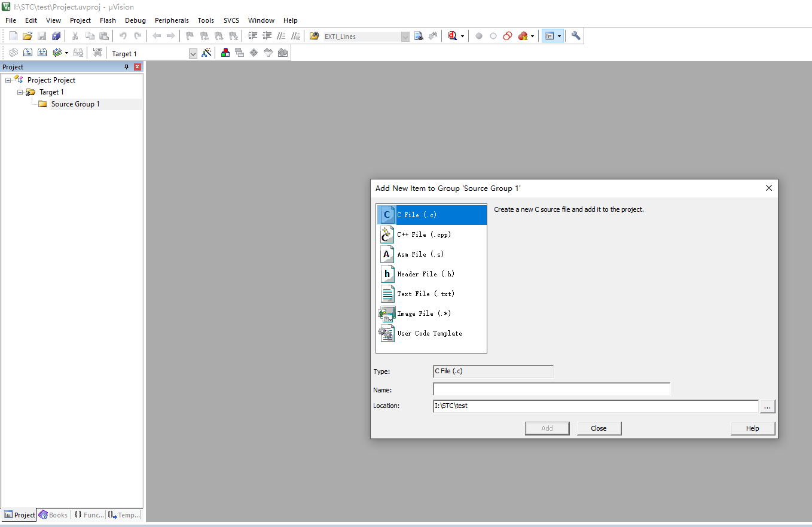Click the Paste clipboard icon
The width and height of the screenshot is (812, 527).
click(x=104, y=36)
